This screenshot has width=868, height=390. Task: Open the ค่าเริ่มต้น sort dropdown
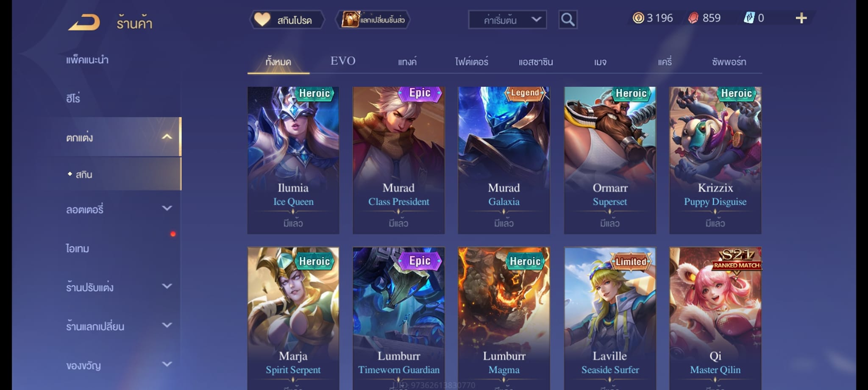(507, 19)
